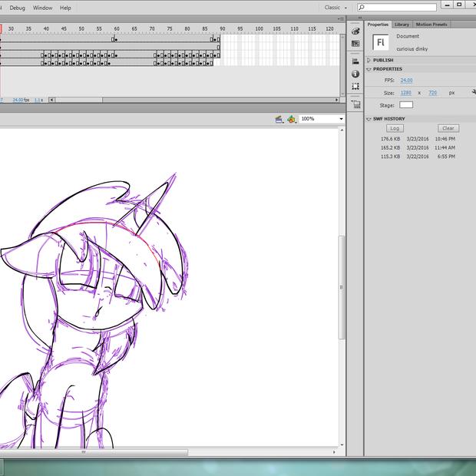The width and height of the screenshot is (476, 476).
Task: Open the Info panel icon
Action: click(355, 74)
